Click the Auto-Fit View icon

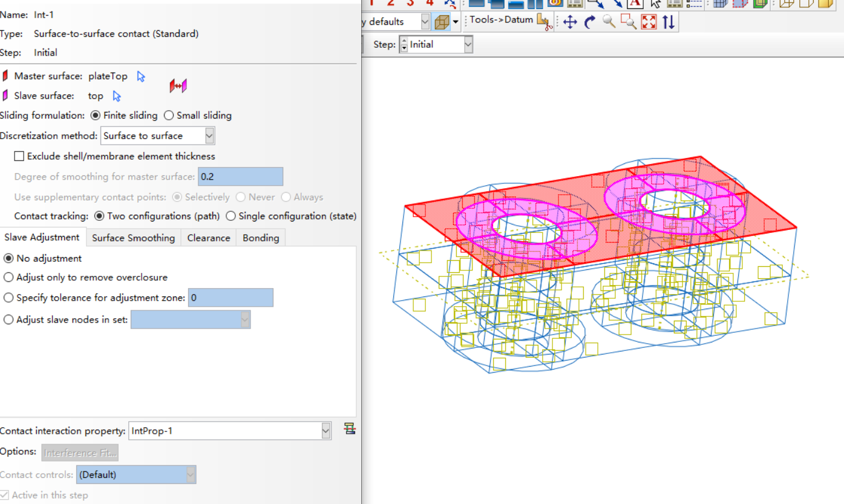(649, 22)
